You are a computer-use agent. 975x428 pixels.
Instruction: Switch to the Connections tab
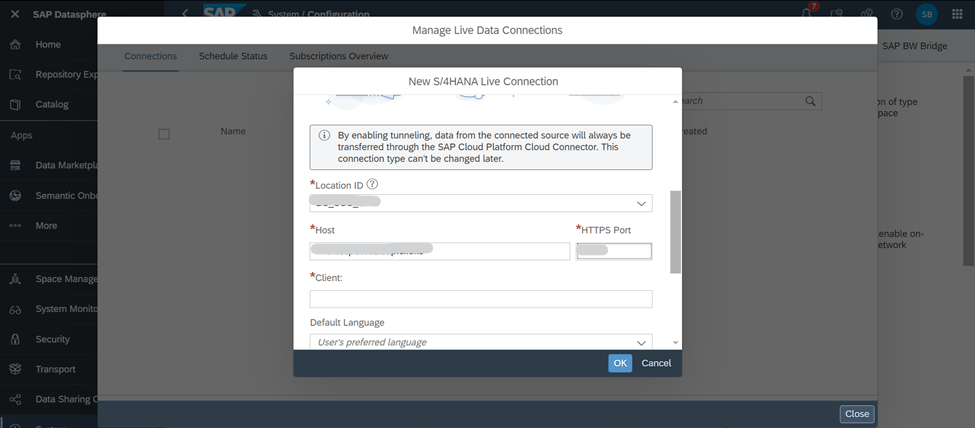150,56
